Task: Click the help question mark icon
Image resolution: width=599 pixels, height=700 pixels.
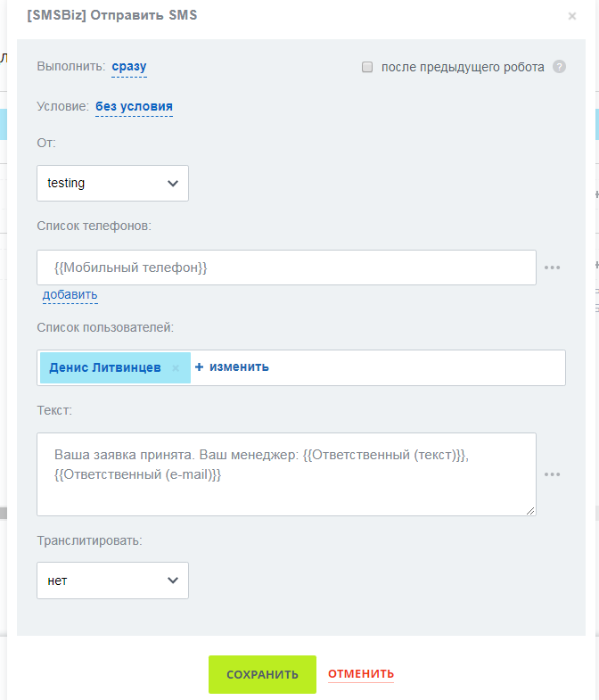Action: pyautogui.click(x=559, y=67)
